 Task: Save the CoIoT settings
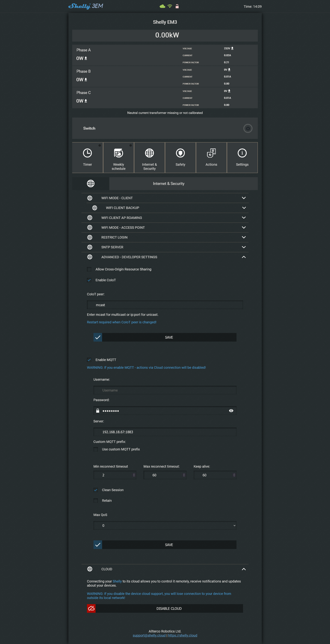coord(165,337)
